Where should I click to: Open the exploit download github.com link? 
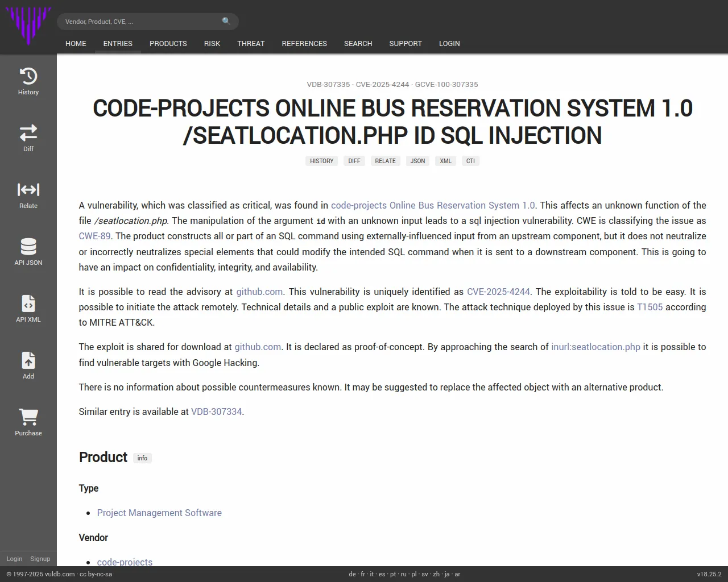pyautogui.click(x=258, y=347)
